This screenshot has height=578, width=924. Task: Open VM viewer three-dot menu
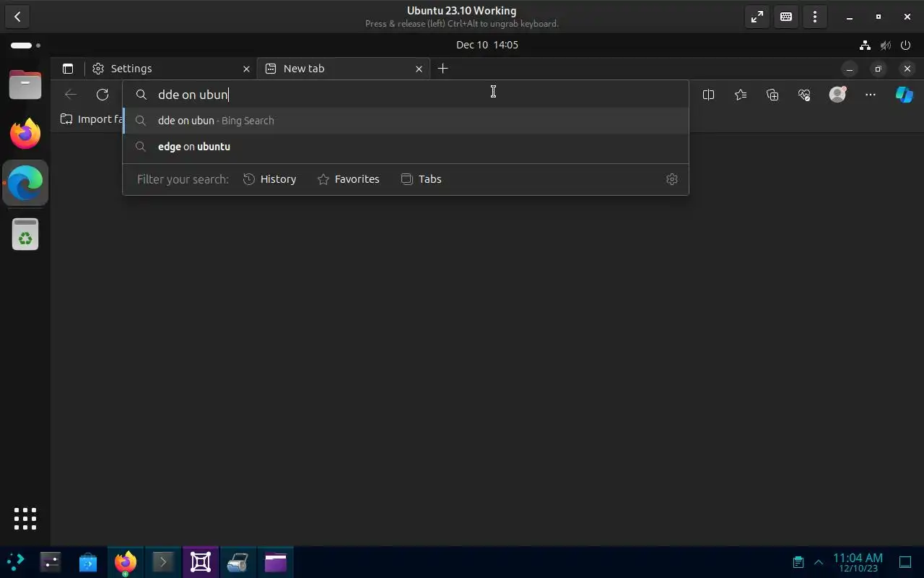pyautogui.click(x=815, y=17)
